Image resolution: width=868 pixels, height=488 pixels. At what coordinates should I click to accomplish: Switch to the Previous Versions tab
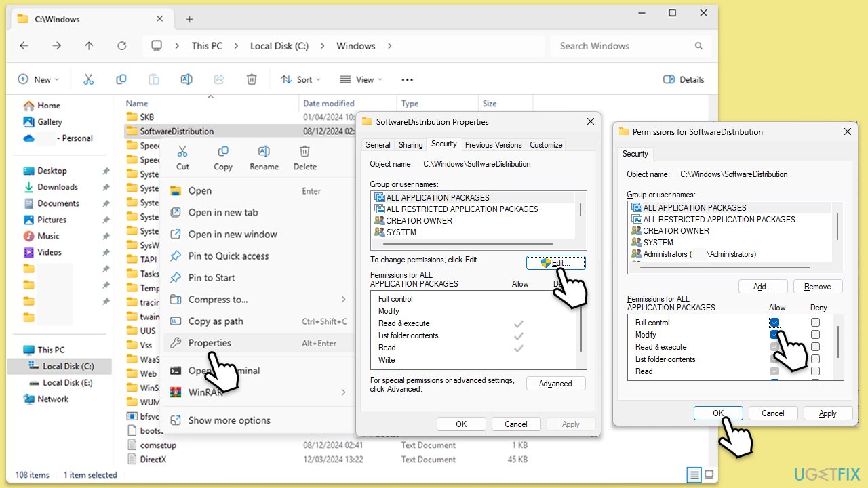494,145
